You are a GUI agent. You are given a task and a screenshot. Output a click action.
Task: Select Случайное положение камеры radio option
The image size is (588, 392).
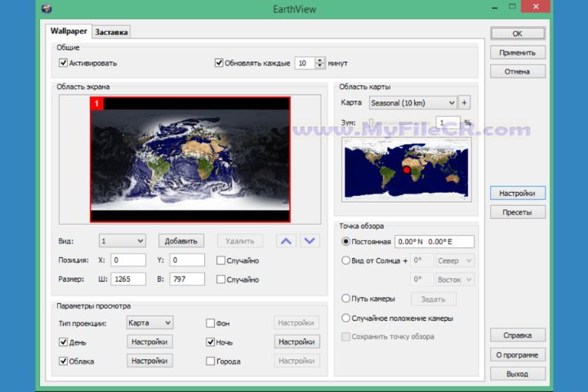(x=345, y=318)
